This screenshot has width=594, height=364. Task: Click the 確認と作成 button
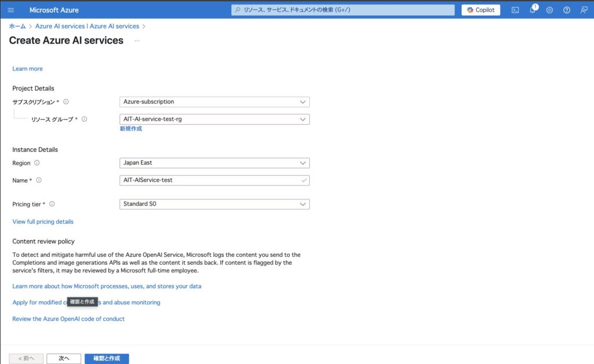(x=107, y=358)
